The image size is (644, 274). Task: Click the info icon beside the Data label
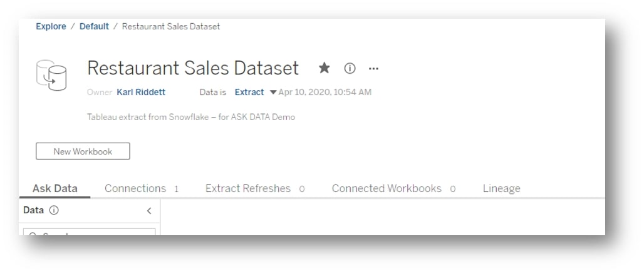pos(54,210)
